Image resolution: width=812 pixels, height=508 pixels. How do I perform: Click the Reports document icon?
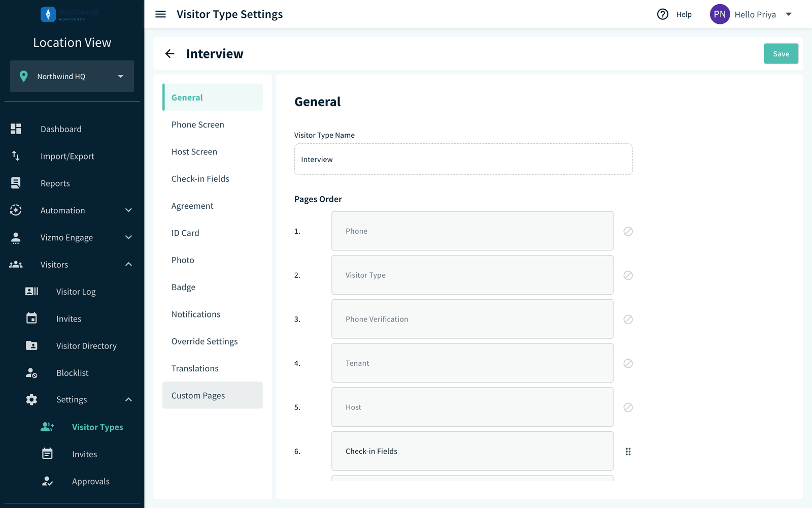click(x=16, y=183)
